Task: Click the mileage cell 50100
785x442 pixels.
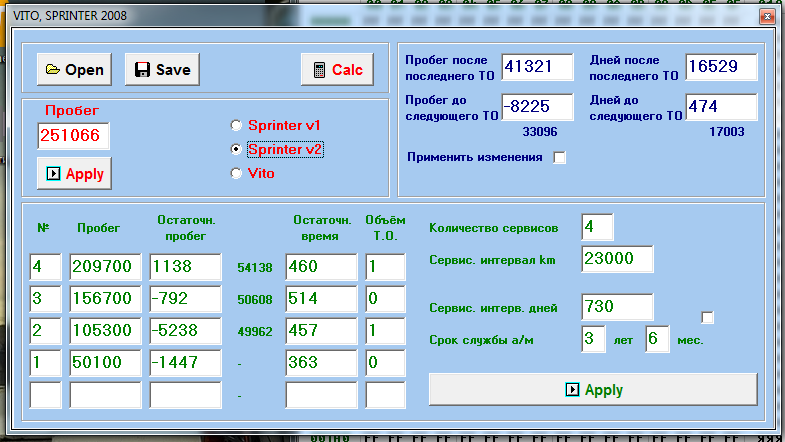Action: click(105, 363)
